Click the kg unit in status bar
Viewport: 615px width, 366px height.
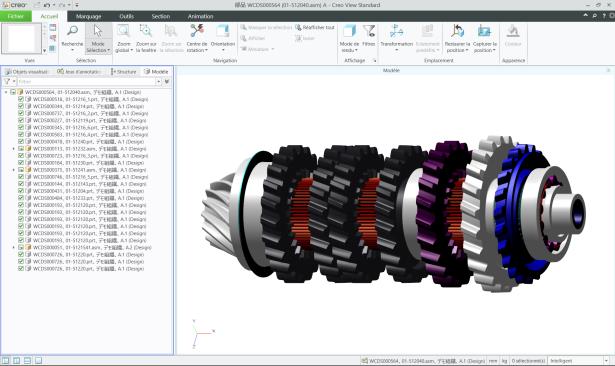point(504,361)
